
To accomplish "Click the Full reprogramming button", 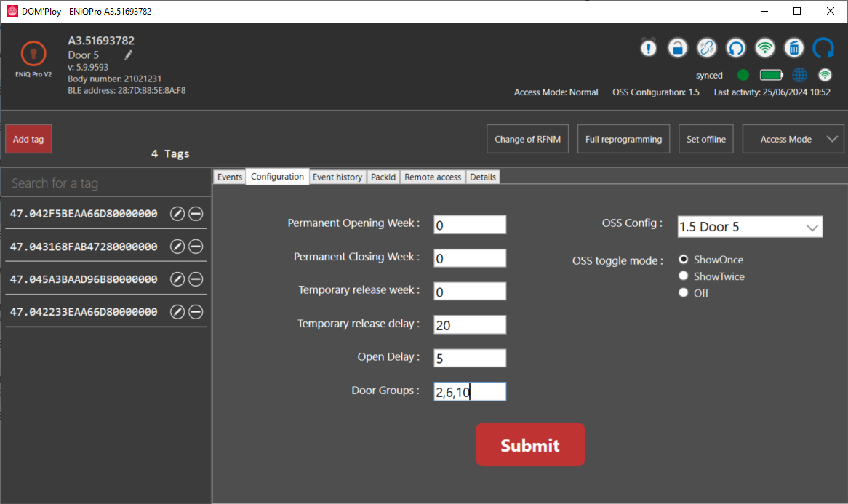I will 623,139.
